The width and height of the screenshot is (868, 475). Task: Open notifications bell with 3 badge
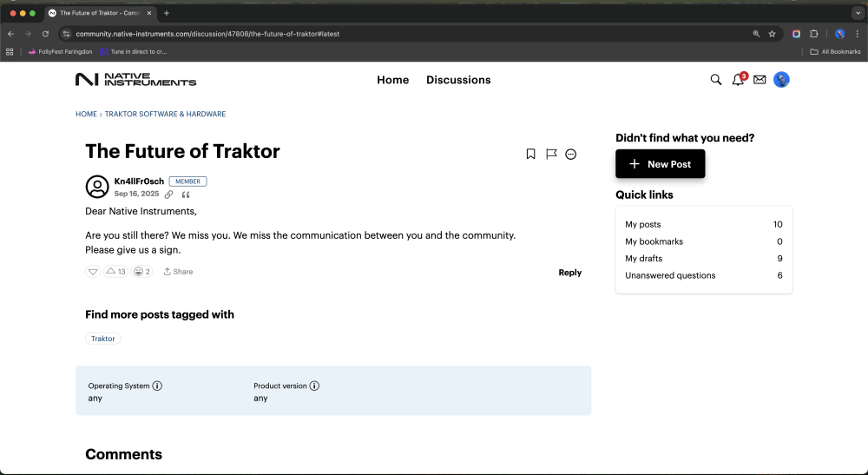click(x=739, y=79)
